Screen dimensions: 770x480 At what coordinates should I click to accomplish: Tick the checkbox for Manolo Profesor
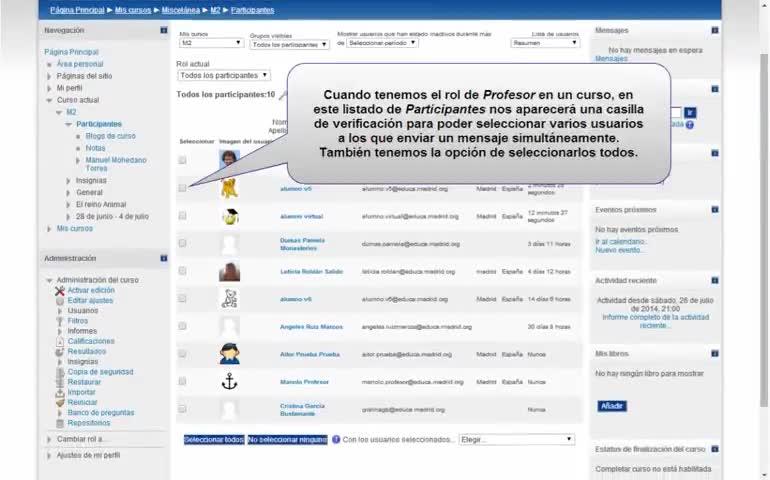pyautogui.click(x=182, y=381)
